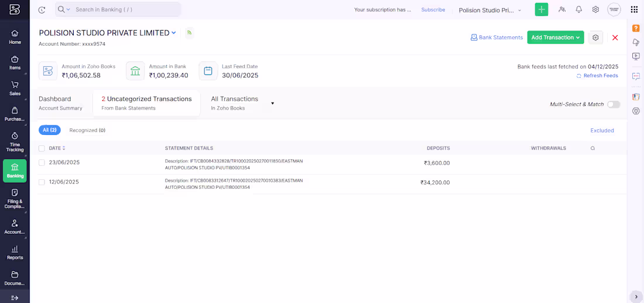Open the organization switcher dropdown
Screen dimensions: 644x303
[x=490, y=11]
